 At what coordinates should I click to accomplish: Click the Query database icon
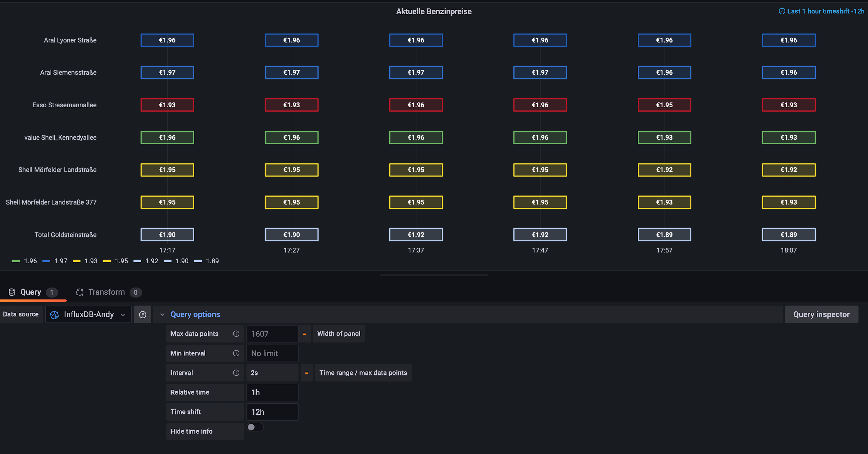coord(11,292)
